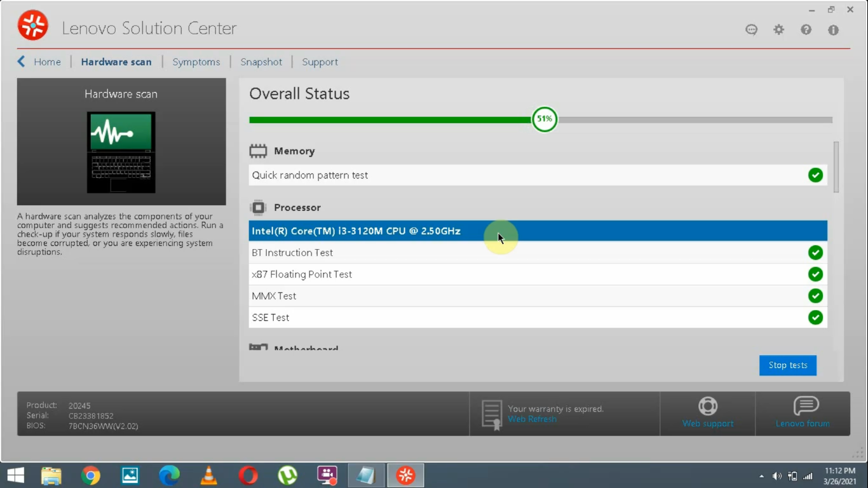Open the Web Refresh warranty link
This screenshot has height=488, width=868.
[x=532, y=419]
